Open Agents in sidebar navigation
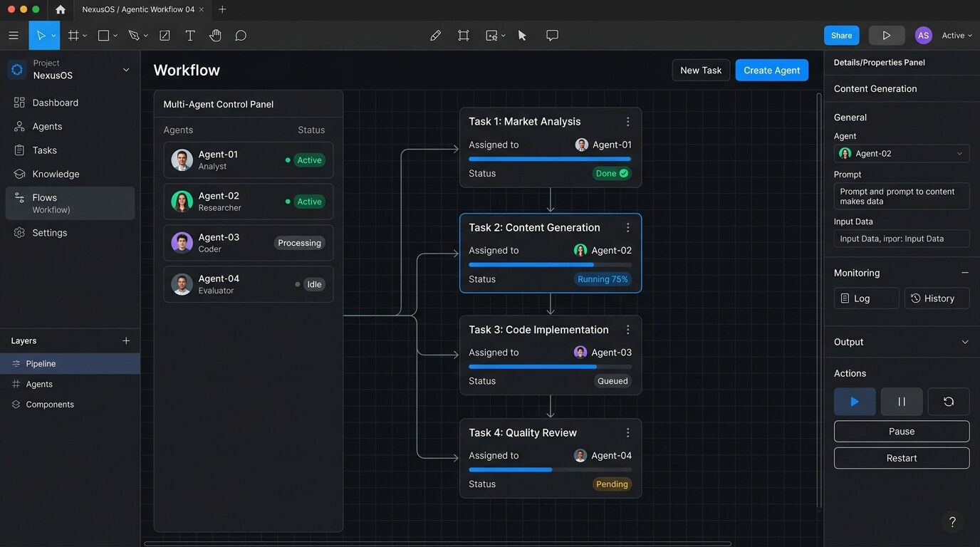This screenshot has height=547, width=980. [x=70, y=127]
